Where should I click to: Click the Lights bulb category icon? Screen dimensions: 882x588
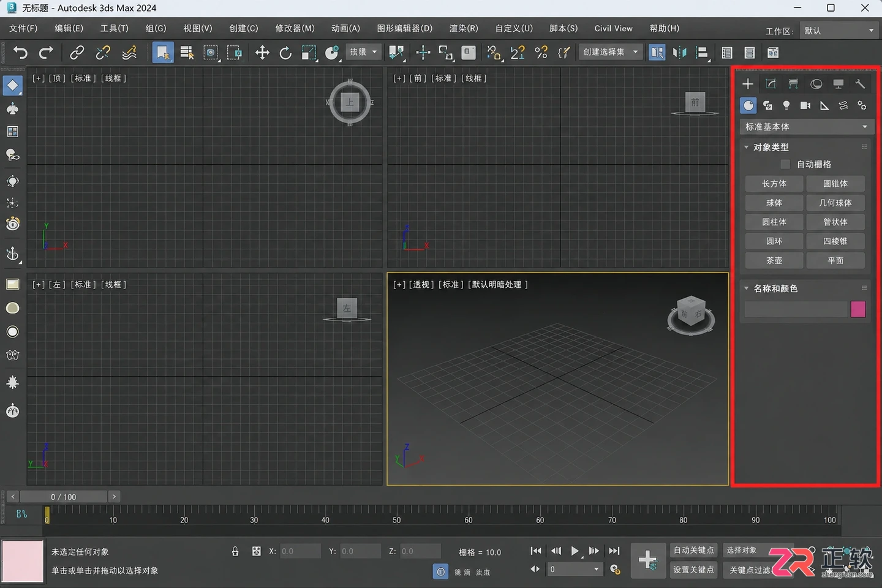786,105
